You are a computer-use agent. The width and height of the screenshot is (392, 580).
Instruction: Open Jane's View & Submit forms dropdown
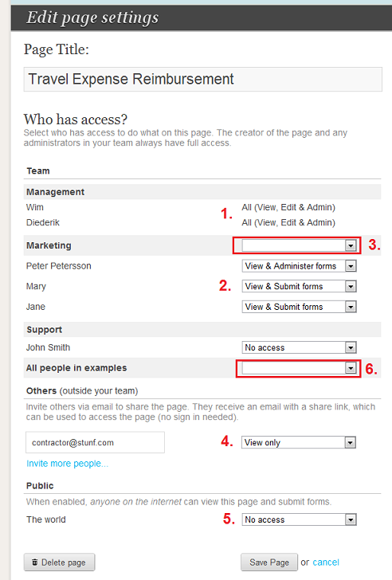299,307
